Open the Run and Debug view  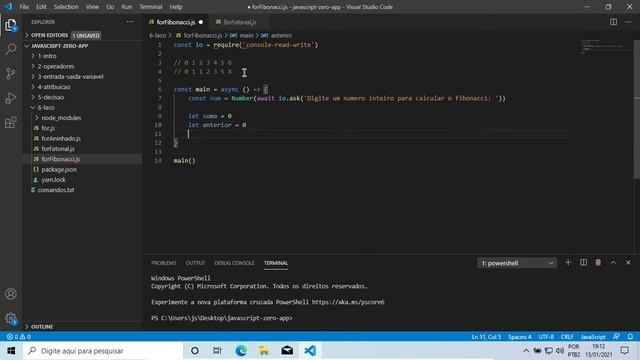point(11,98)
